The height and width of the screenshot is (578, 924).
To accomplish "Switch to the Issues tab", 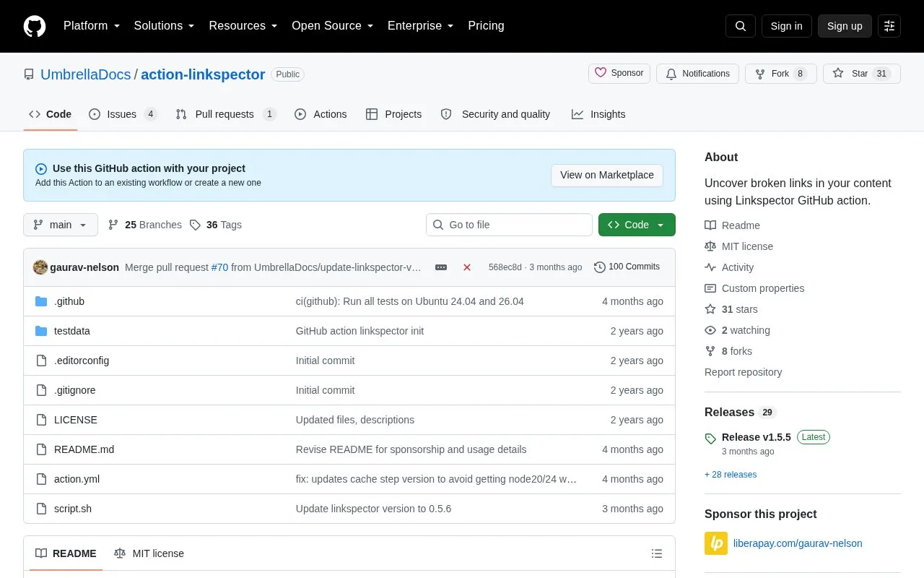I will (123, 114).
